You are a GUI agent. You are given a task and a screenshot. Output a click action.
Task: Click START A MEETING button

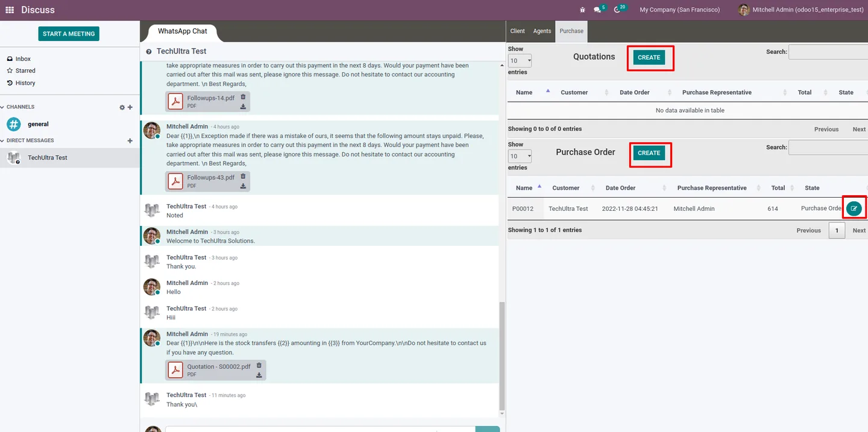pyautogui.click(x=69, y=34)
